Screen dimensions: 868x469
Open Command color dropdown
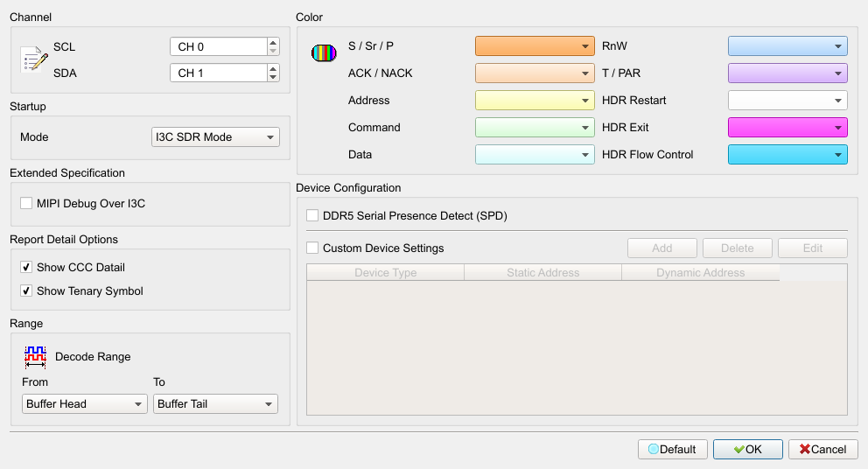coord(535,128)
